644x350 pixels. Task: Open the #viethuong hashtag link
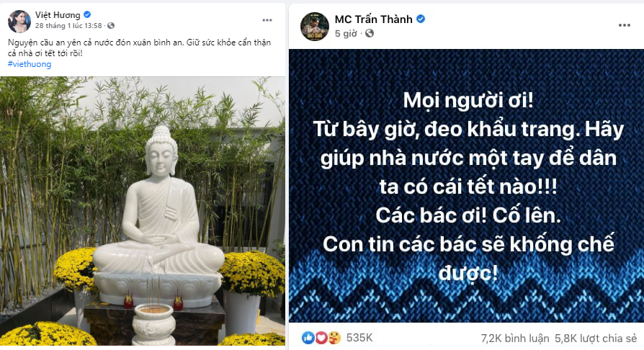point(30,64)
